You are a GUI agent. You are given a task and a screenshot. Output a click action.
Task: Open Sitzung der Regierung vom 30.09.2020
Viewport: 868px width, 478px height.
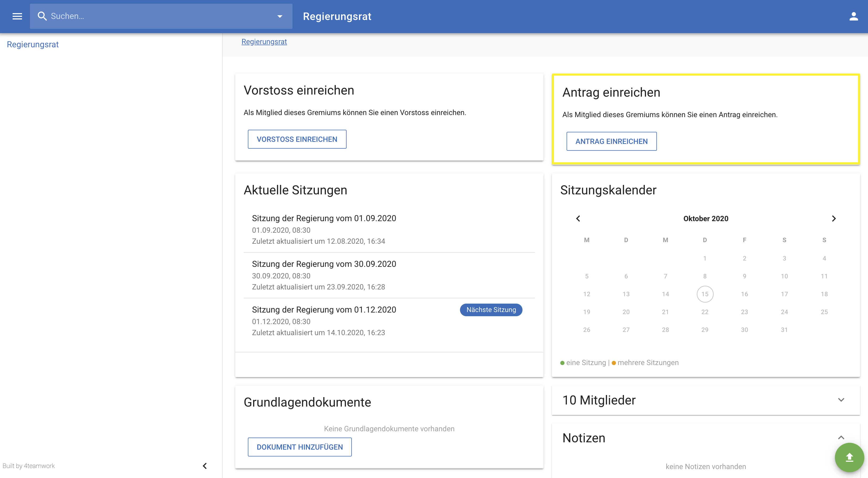[324, 264]
